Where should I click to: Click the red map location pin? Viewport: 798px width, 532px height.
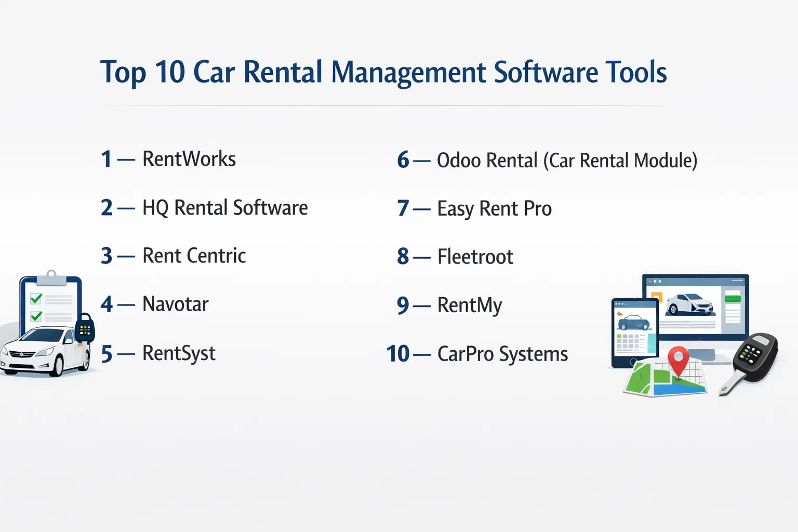tap(677, 359)
